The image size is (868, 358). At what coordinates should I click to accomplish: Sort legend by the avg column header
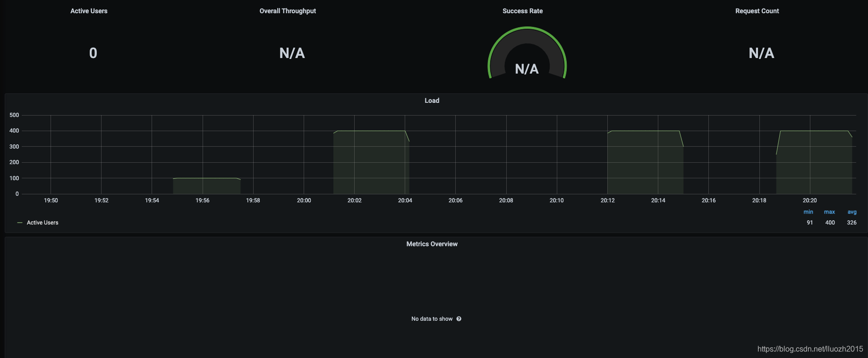point(852,212)
